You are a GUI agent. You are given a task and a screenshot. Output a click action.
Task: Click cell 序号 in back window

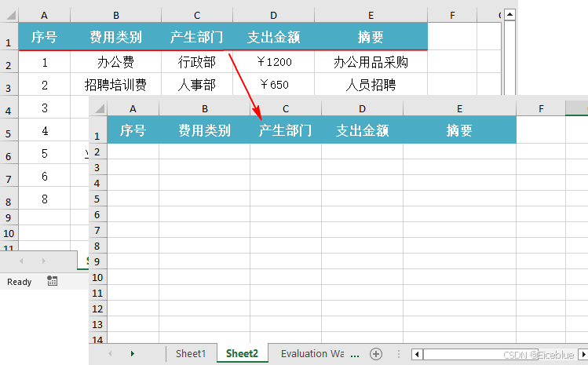(x=44, y=37)
